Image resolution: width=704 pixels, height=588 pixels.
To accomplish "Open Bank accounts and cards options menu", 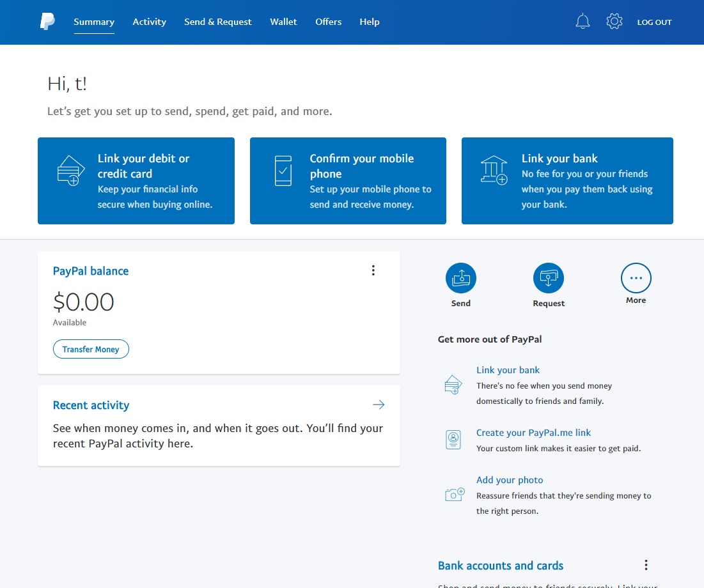I will click(646, 565).
